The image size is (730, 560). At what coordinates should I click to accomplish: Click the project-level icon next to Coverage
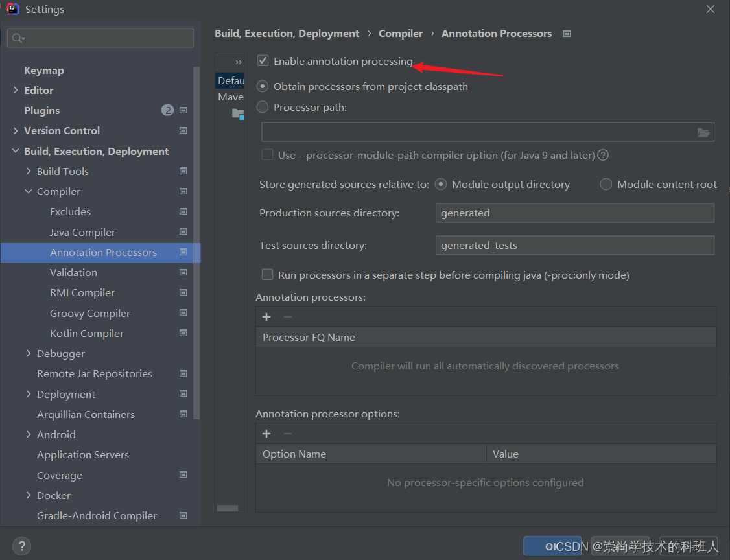183,474
